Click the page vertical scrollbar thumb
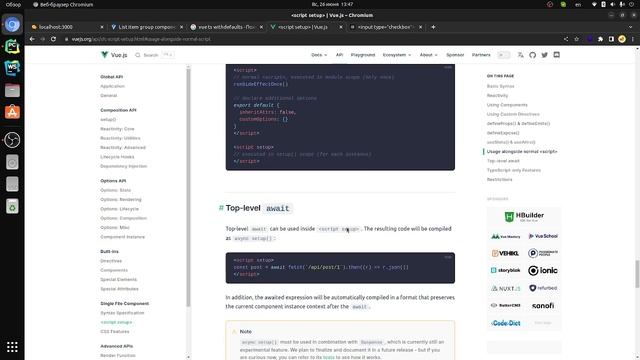Image resolution: width=640 pixels, height=360 pixels. 637,274
